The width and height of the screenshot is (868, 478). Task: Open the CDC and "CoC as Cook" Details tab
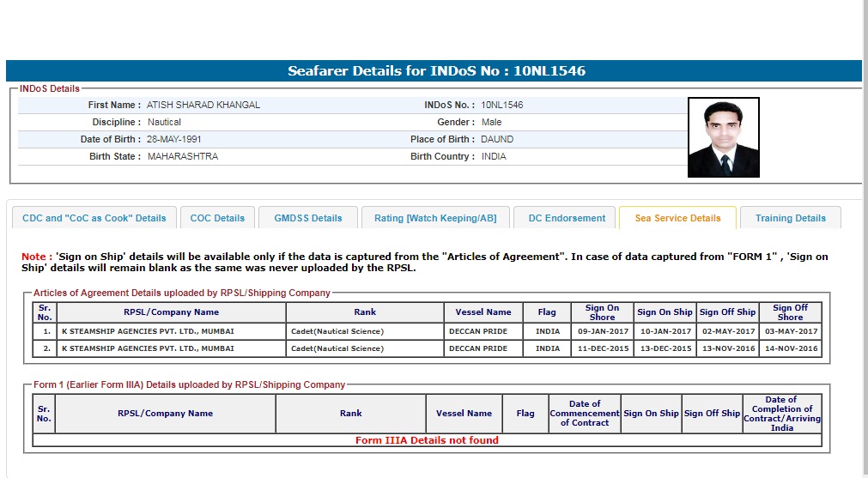(94, 218)
